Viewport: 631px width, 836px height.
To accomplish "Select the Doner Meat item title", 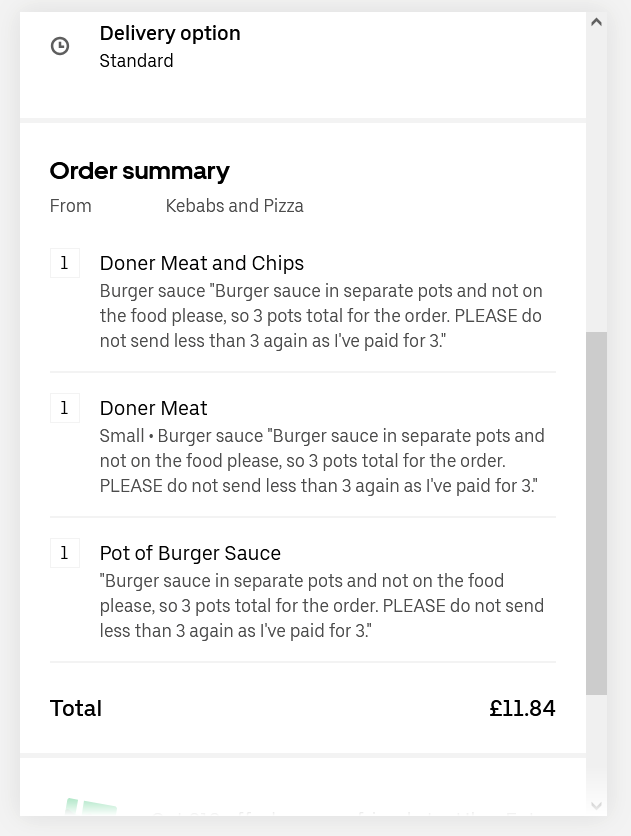I will [153, 408].
